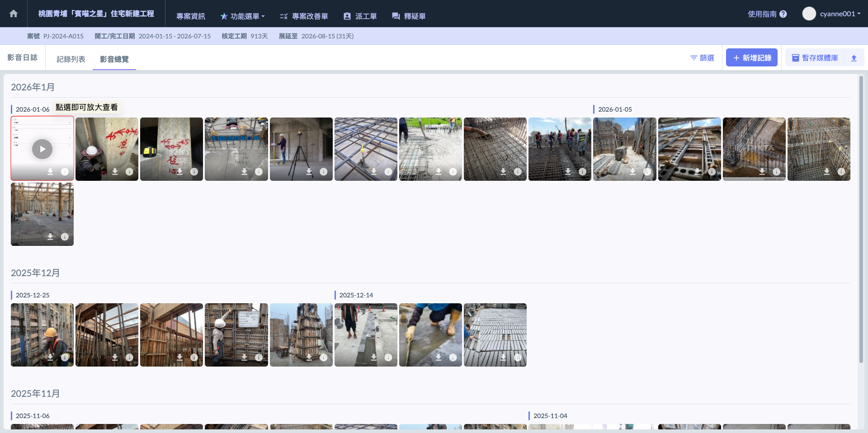This screenshot has width=868, height=433.
Task: Click the upload icon beside 暫存媒體庫
Action: tap(854, 58)
